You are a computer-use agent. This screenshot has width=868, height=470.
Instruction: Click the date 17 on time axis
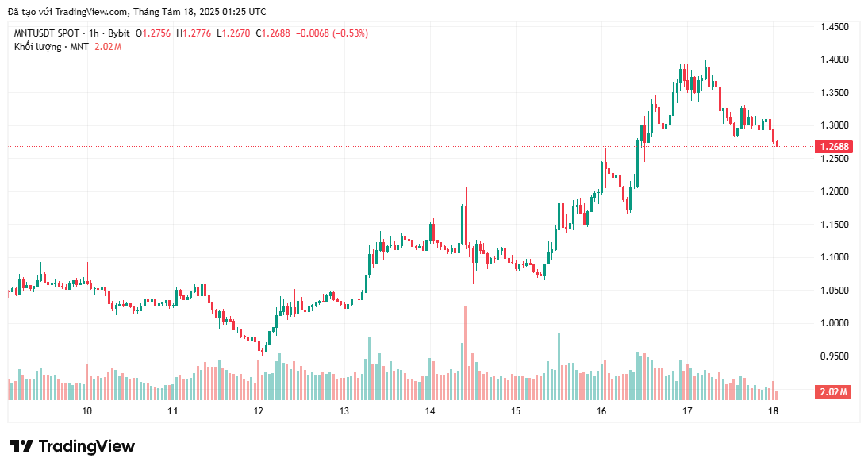[687, 411]
